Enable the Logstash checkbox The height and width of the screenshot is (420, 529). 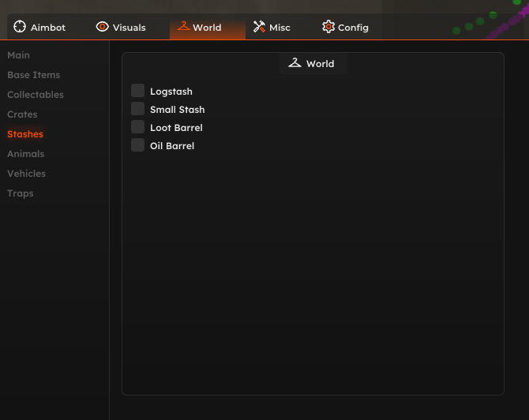(x=137, y=91)
